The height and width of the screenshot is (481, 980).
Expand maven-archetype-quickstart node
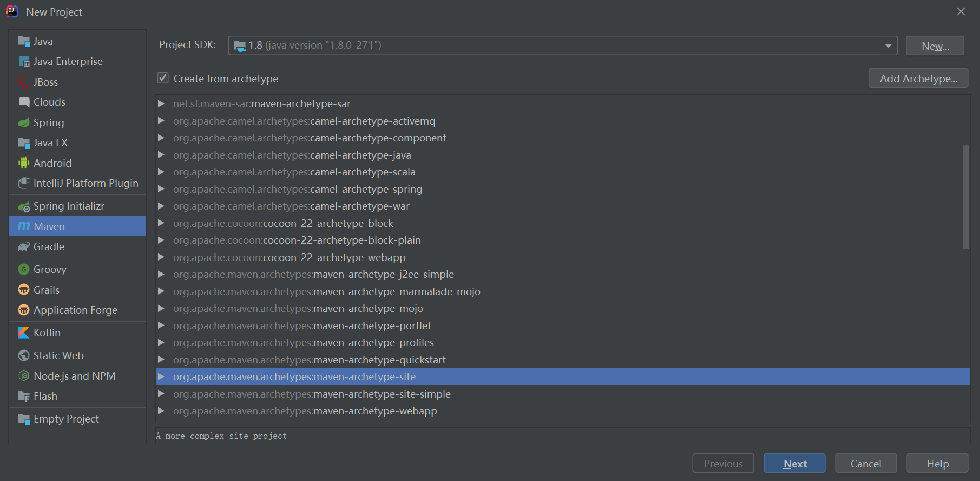click(161, 360)
